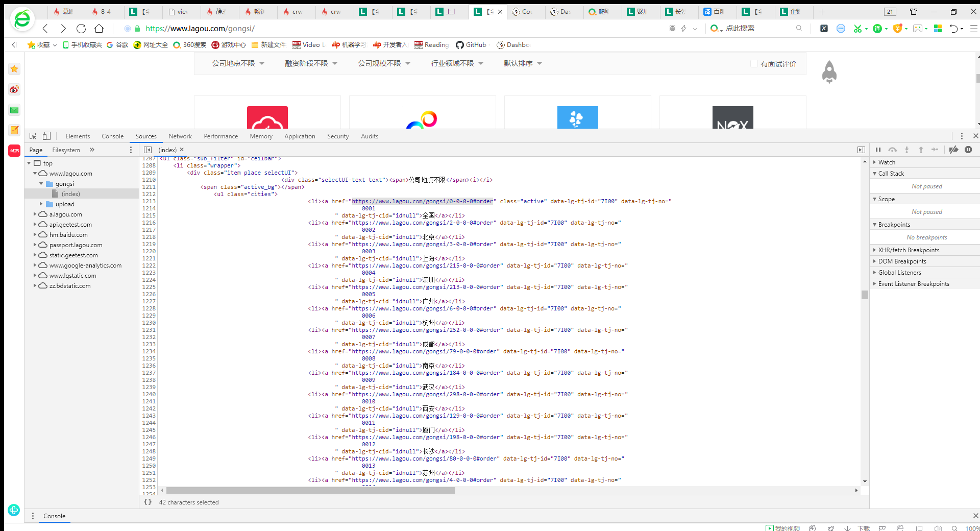The width and height of the screenshot is (980, 531).
Task: Open the notes sidebar icon
Action: (x=14, y=130)
